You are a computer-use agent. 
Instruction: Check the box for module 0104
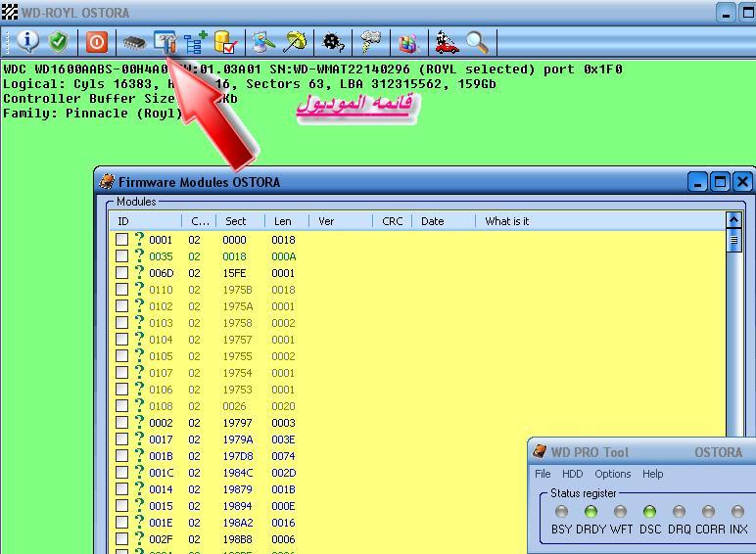pos(122,339)
